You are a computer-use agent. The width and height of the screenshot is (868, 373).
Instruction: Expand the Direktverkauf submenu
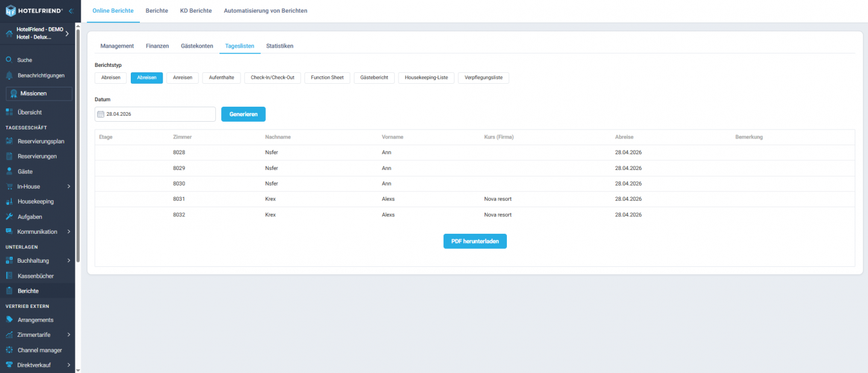click(x=69, y=365)
